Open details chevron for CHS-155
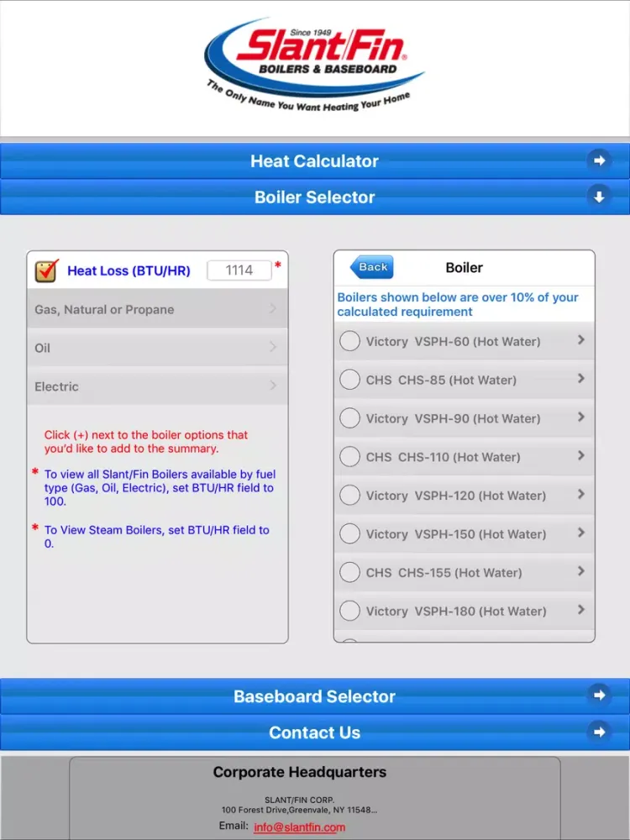The width and height of the screenshot is (630, 840). click(x=581, y=571)
